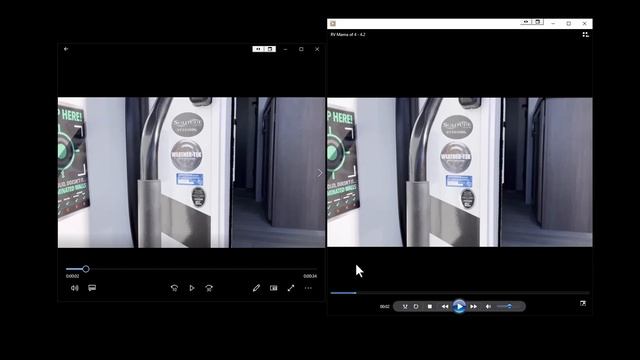Minimize the Windows Media Player window
The image size is (640, 360).
point(553,24)
